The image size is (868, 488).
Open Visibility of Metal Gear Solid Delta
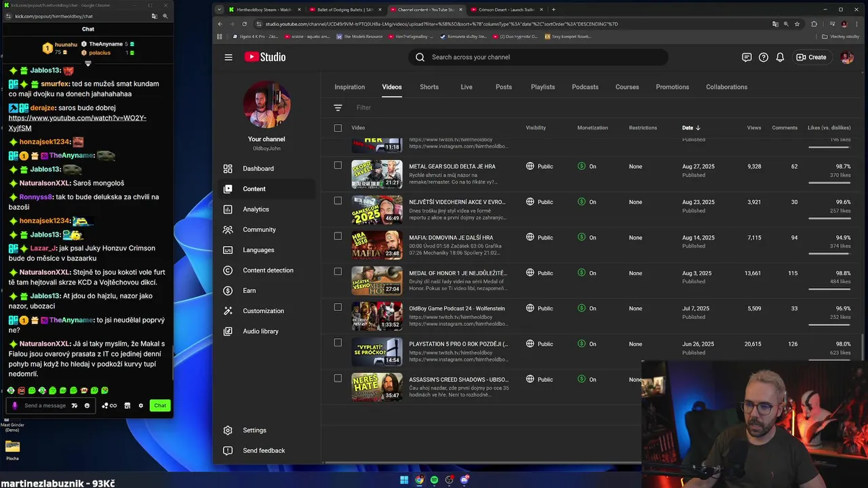click(539, 166)
